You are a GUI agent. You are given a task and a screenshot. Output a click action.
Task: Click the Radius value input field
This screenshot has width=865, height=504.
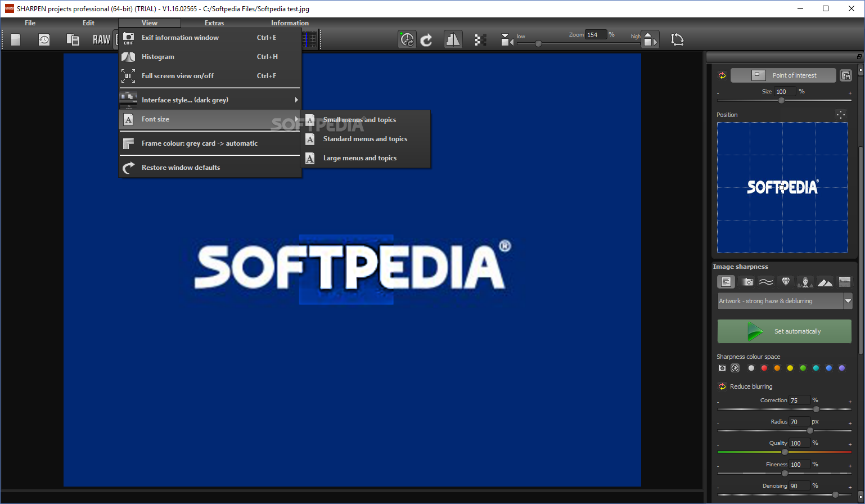[x=799, y=421]
